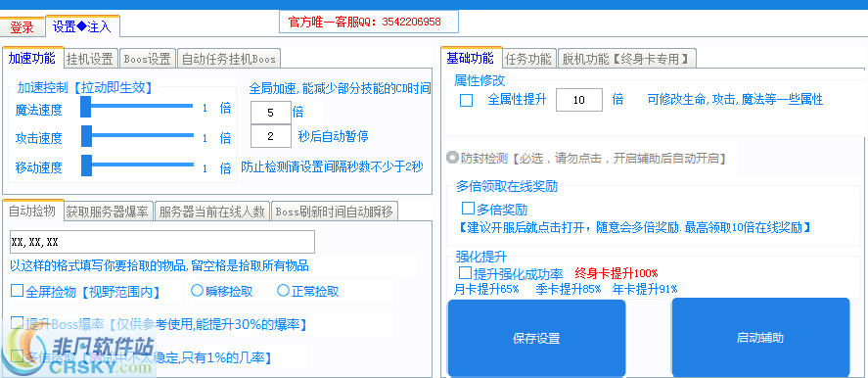
Task: Focus the 全属性提升 multiplier field showing 10
Action: (x=579, y=100)
